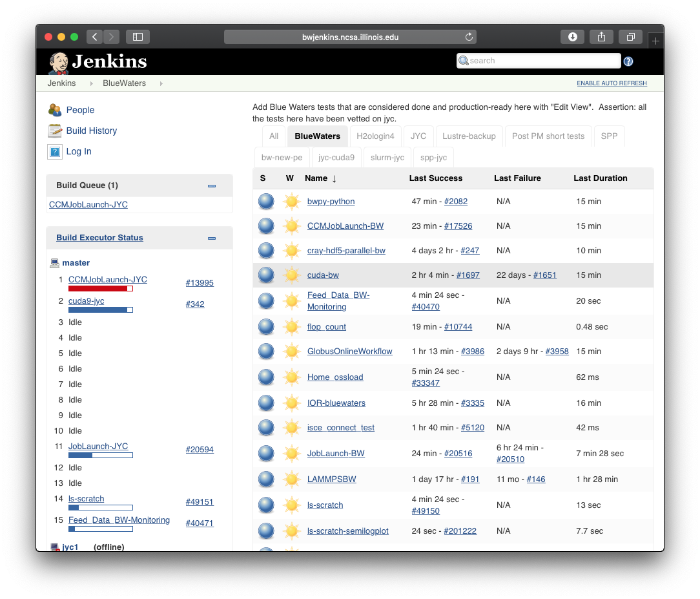
Task: Click the status ball for JobLaunch-BW
Action: click(266, 454)
